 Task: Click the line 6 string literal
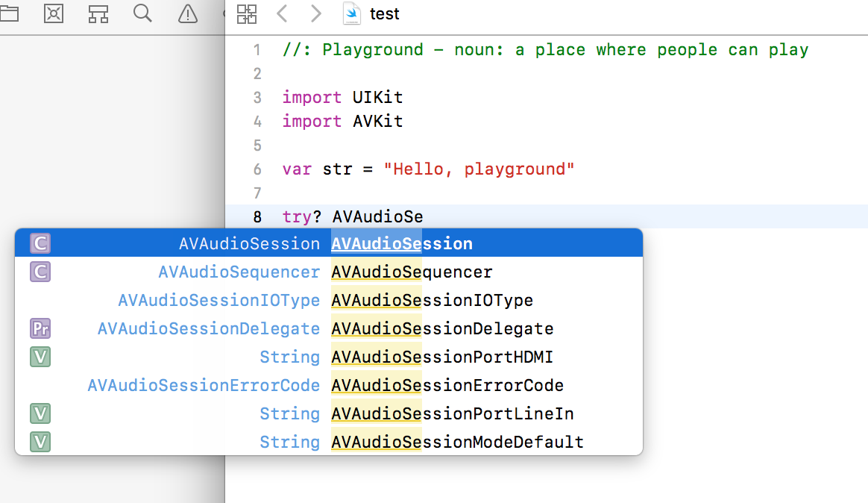click(479, 169)
